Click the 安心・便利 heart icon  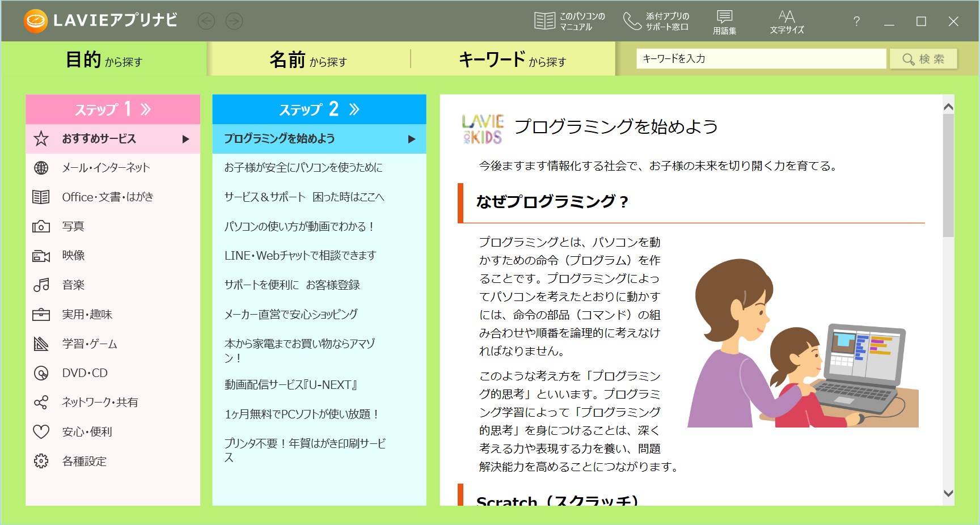coord(40,432)
